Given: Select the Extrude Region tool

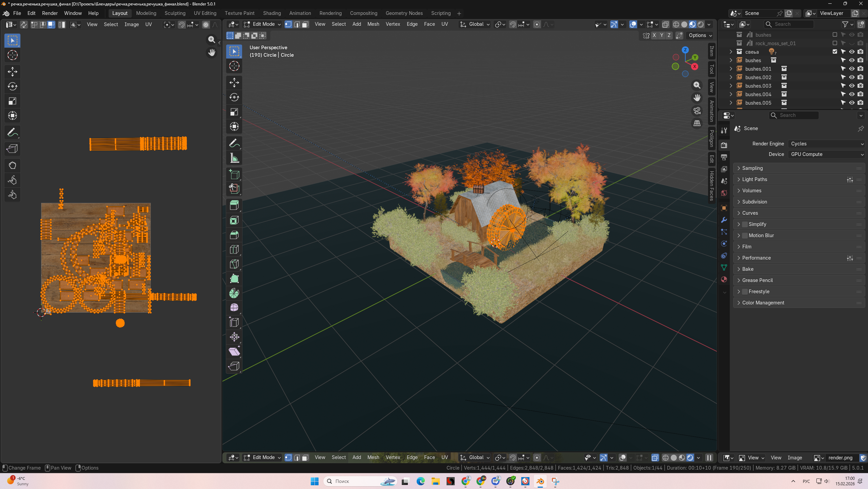Looking at the screenshot, I should 234,205.
